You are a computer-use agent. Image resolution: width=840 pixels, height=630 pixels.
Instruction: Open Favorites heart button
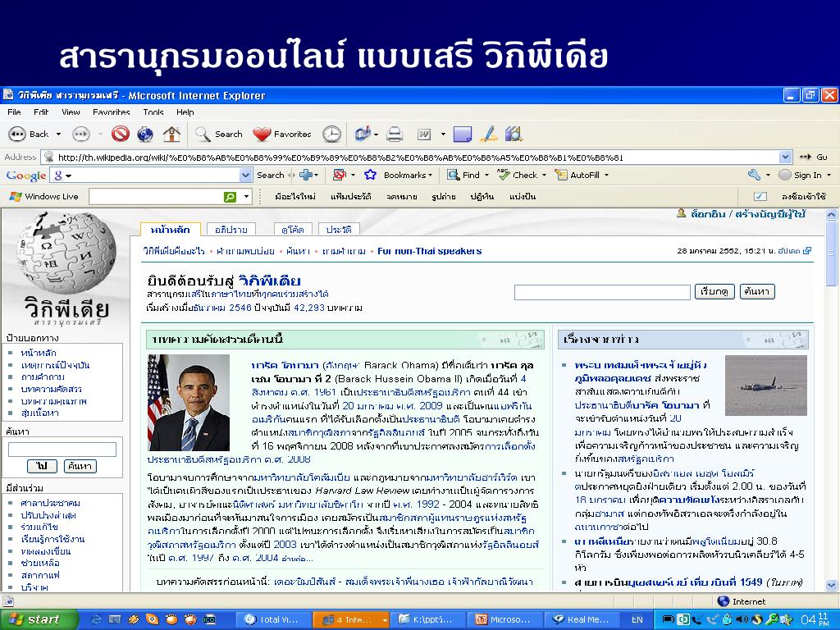point(282,134)
